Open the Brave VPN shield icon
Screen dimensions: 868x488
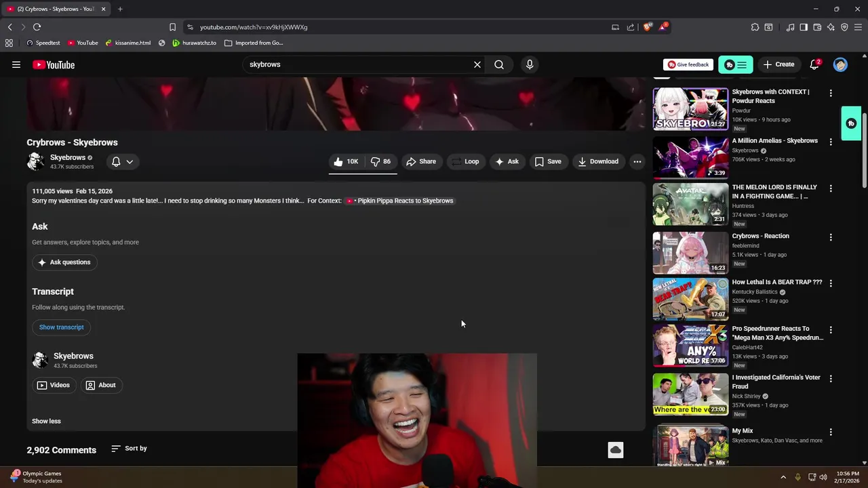[844, 27]
